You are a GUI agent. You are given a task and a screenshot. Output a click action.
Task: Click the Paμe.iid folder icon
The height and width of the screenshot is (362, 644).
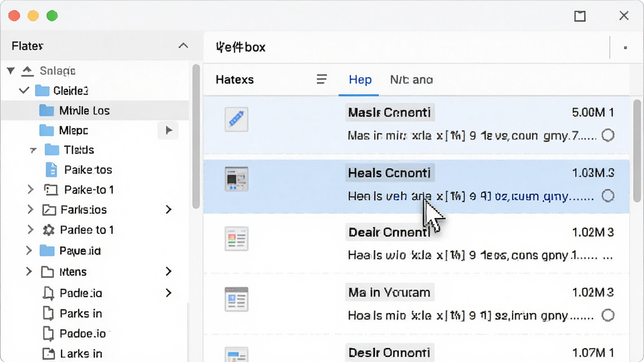(47, 250)
